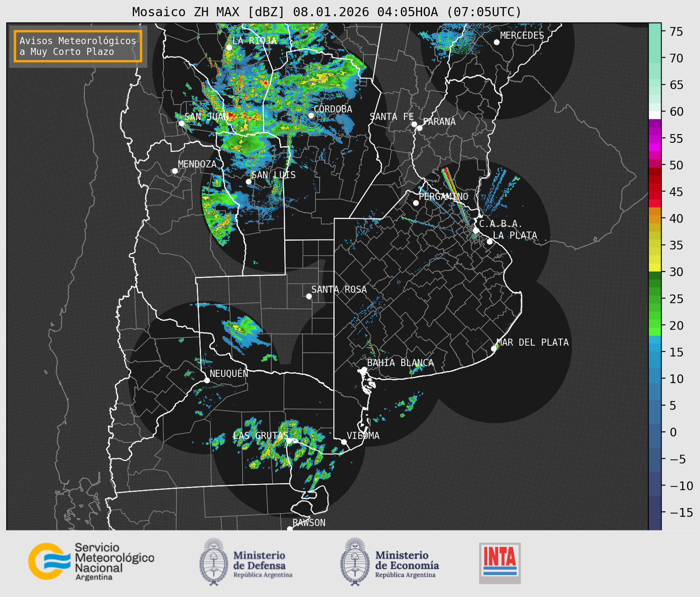Click the Viedma city marker
Viewport: 700px width, 597px height.
click(344, 442)
